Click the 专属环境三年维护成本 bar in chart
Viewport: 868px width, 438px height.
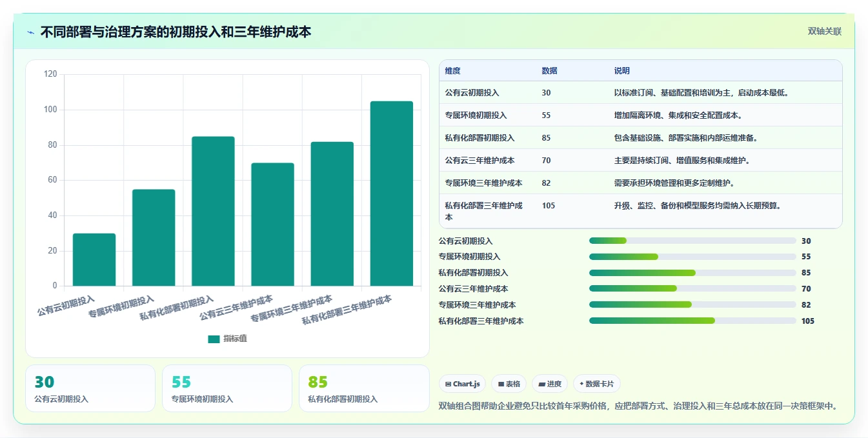click(332, 214)
